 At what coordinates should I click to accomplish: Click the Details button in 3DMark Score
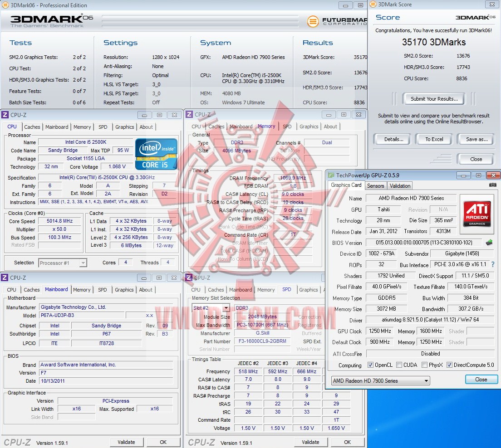(393, 139)
